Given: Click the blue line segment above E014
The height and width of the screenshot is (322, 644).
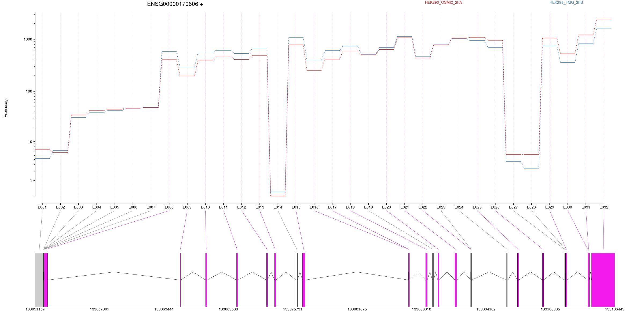Looking at the screenshot, I should point(278,192).
